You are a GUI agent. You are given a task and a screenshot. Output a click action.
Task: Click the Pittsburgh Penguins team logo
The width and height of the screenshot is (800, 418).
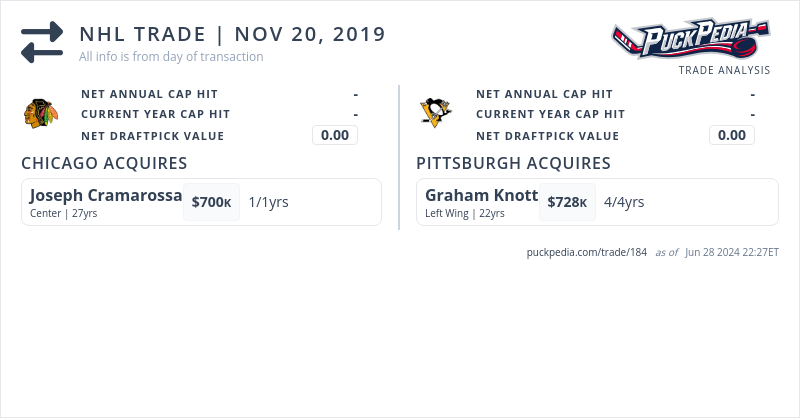coord(436,114)
